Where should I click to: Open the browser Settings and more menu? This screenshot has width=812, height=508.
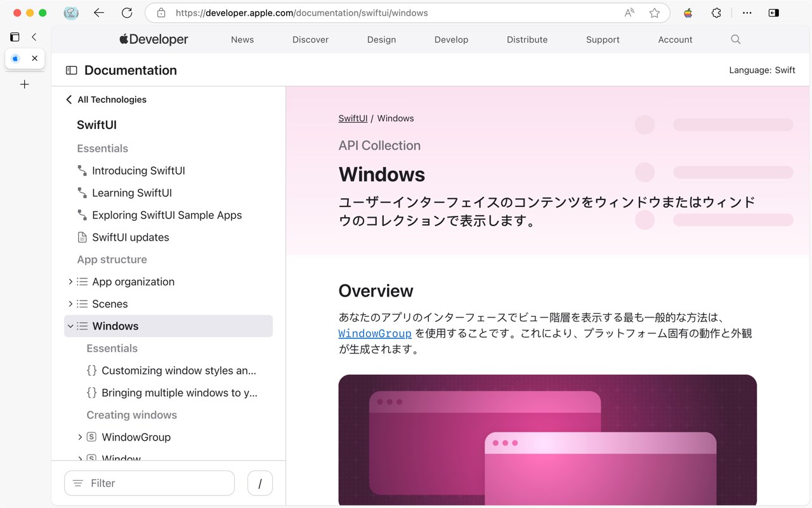[747, 13]
